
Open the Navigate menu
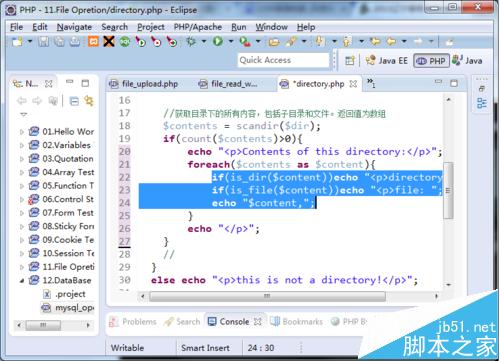point(74,27)
